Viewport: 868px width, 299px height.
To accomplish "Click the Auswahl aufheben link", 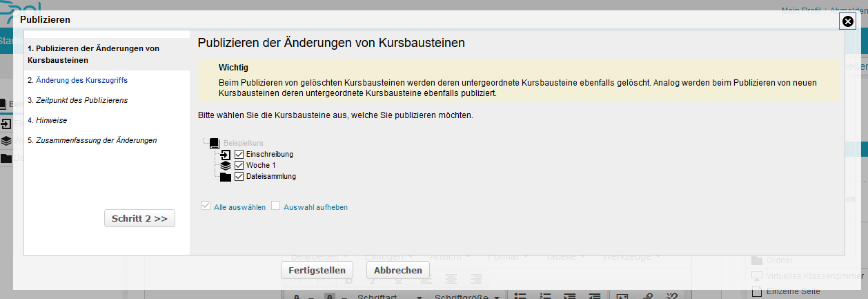I will point(315,206).
